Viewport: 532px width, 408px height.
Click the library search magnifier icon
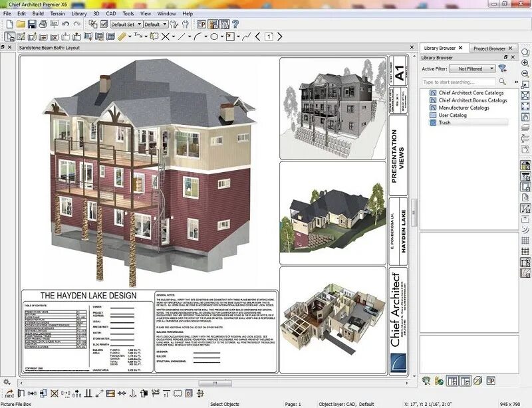(503, 81)
